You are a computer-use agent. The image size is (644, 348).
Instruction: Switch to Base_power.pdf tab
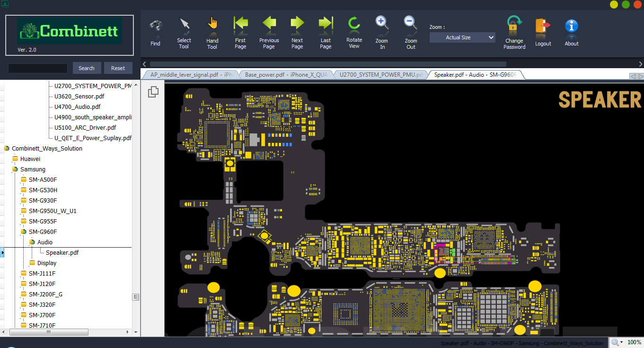point(286,74)
